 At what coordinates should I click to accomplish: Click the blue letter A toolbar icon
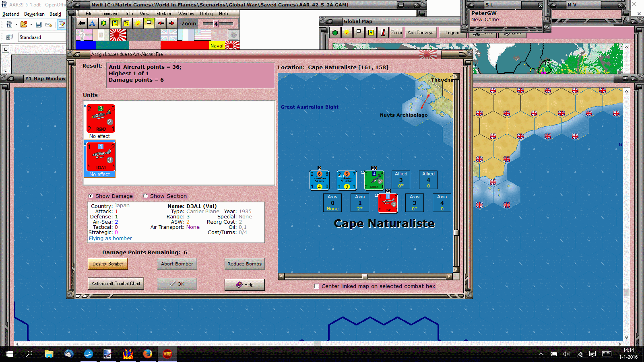coord(93,23)
